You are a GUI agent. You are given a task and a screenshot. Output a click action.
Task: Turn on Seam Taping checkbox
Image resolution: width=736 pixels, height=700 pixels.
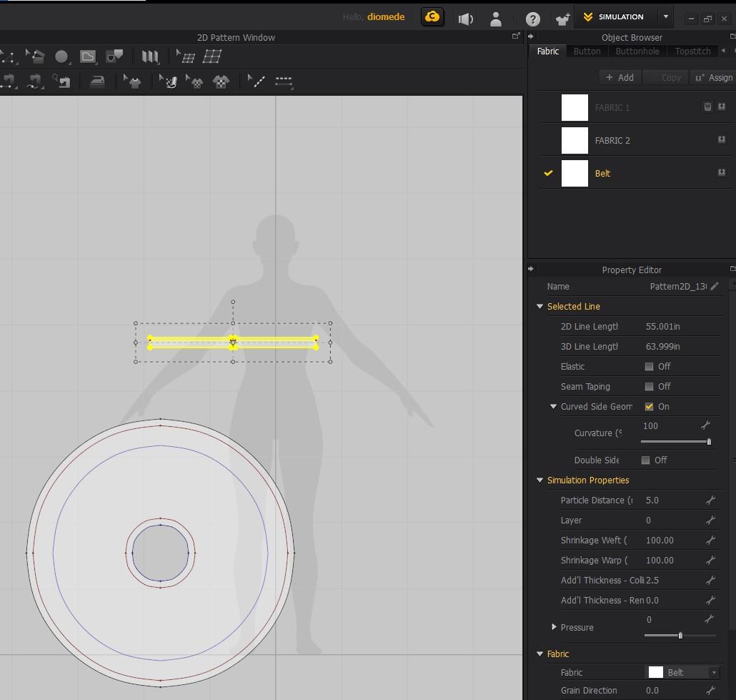pyautogui.click(x=649, y=387)
